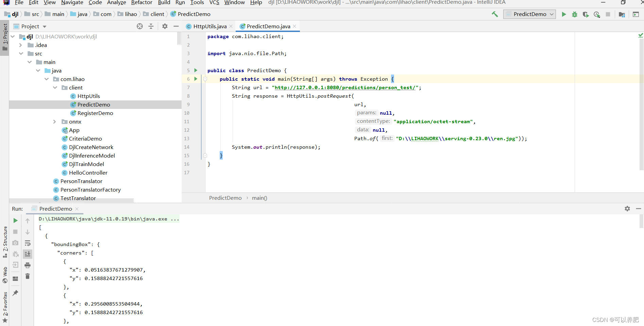Open the Refactor menu
This screenshot has width=644, height=326.
(x=141, y=2)
